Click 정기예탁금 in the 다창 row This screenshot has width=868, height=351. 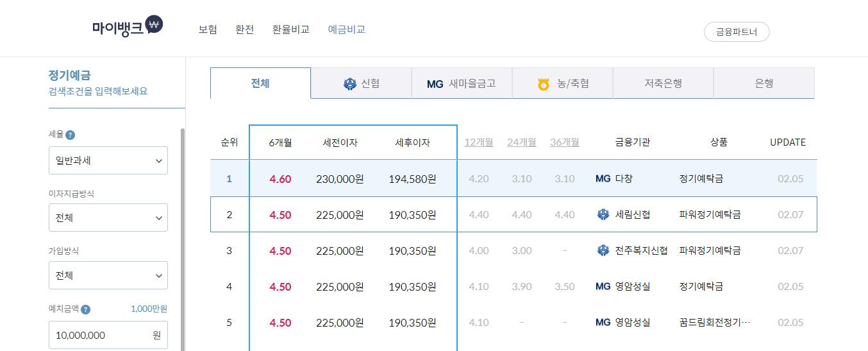coord(701,178)
